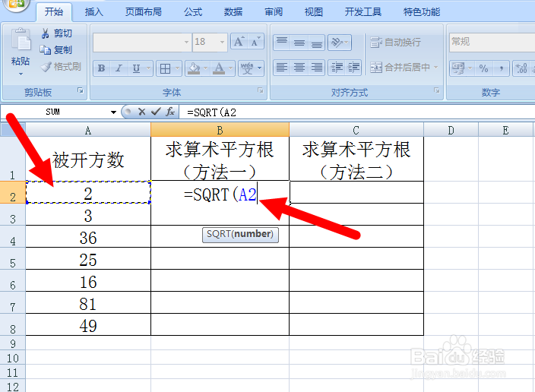The height and width of the screenshot is (392, 535).
Task: Open underline style dropdown arrow
Action: [x=148, y=68]
